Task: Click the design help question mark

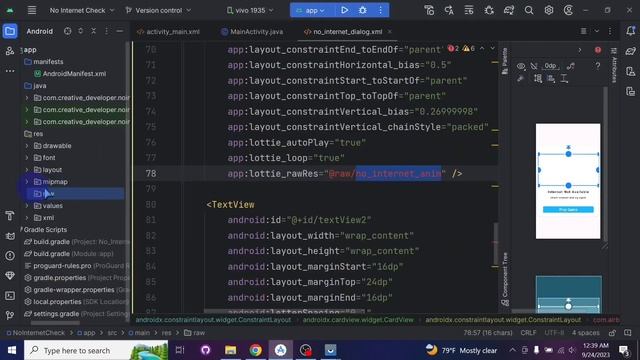Action: pos(598,66)
